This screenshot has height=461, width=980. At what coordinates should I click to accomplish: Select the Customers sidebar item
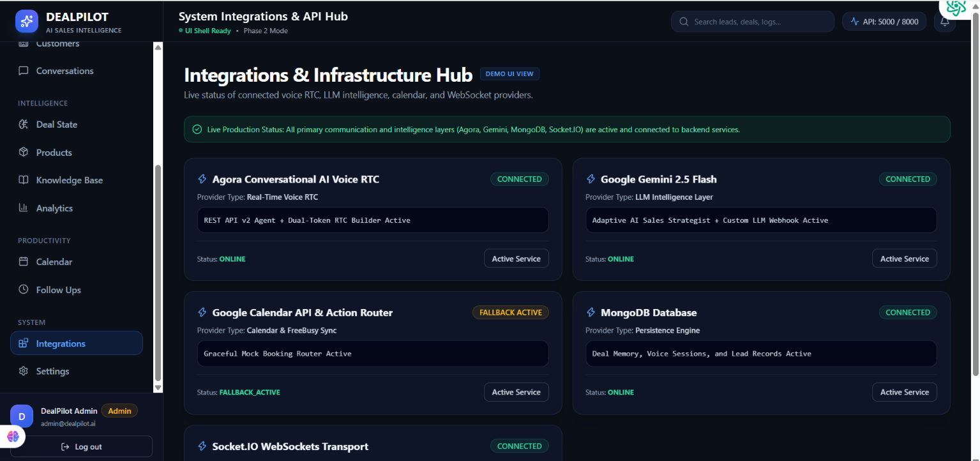click(77, 44)
